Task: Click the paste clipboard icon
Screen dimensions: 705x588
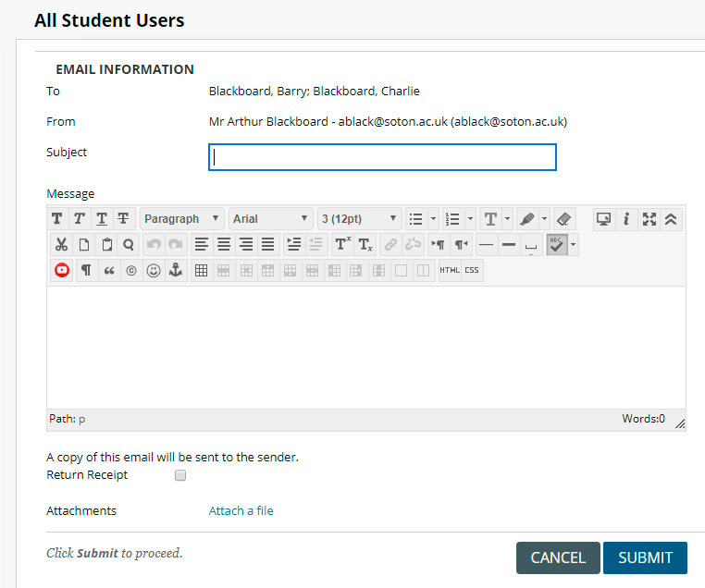Action: (106, 244)
